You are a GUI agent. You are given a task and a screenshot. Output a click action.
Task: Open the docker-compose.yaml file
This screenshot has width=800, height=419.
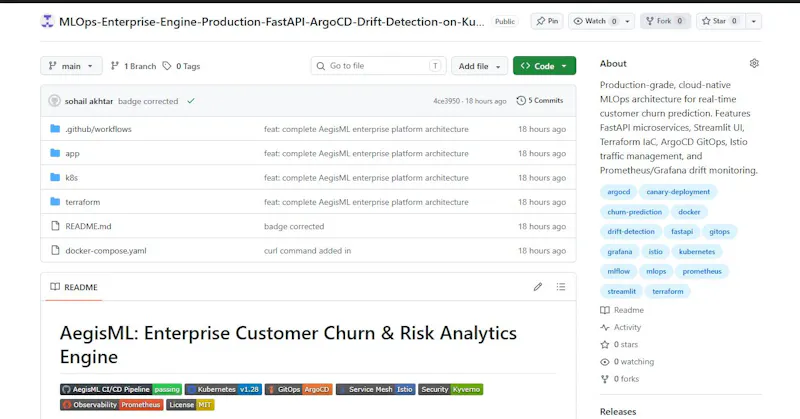click(106, 251)
